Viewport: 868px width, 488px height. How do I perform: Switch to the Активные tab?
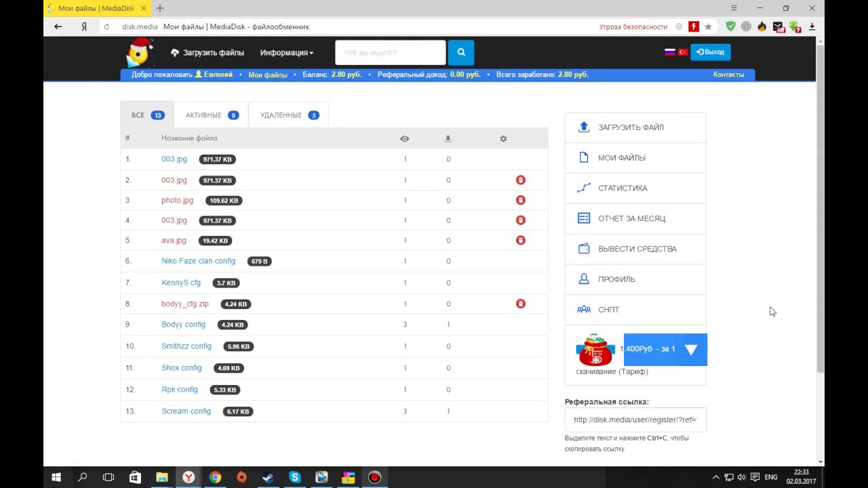click(211, 115)
